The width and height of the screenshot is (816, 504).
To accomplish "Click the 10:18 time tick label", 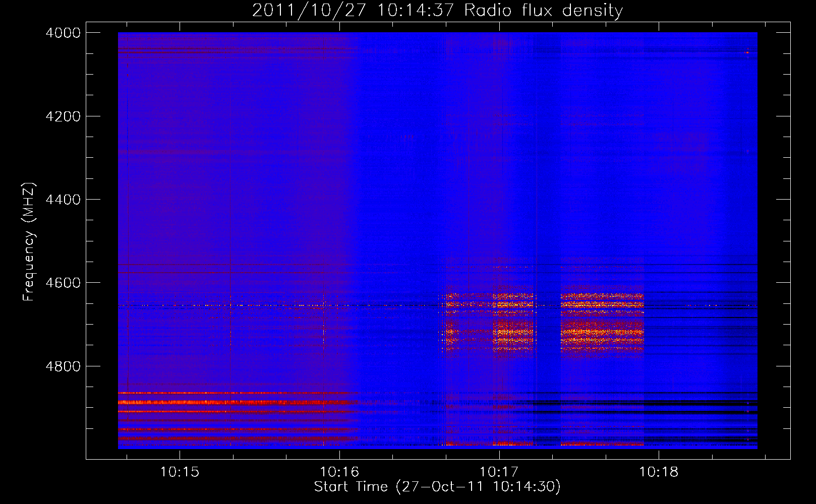I will (x=659, y=472).
